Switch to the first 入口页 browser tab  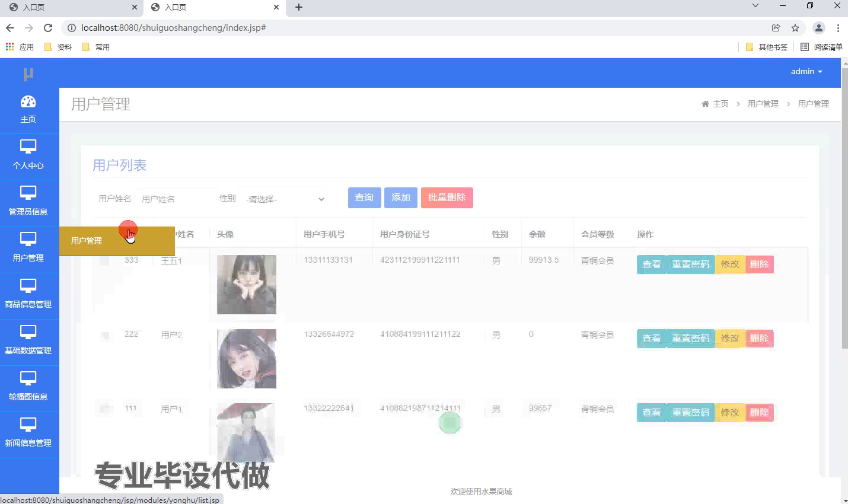pos(71,7)
